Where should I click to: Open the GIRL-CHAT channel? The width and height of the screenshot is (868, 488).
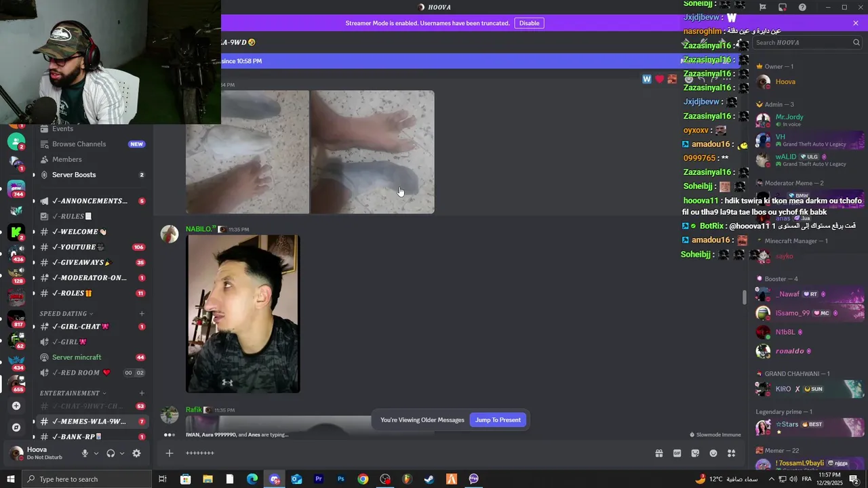93,327
